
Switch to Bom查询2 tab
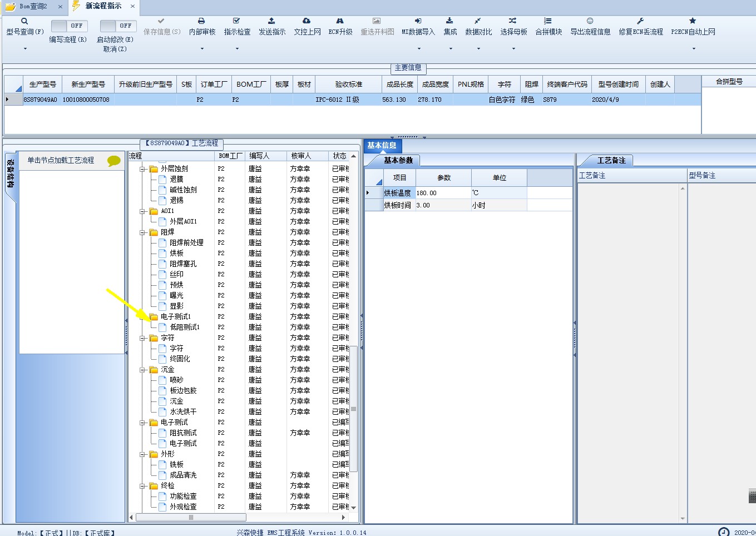(33, 7)
